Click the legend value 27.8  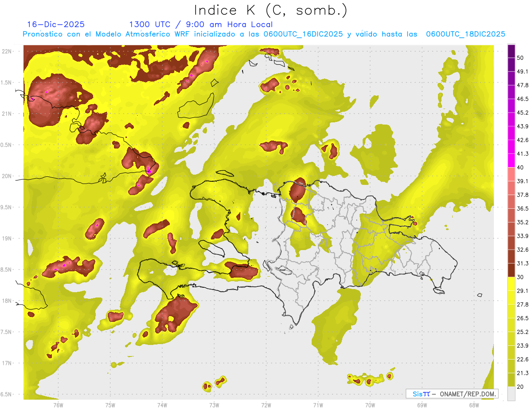[x=523, y=305]
